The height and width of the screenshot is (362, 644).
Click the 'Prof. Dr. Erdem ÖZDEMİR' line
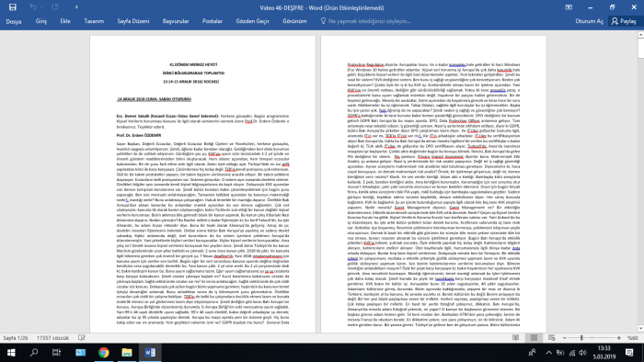tap(138, 135)
